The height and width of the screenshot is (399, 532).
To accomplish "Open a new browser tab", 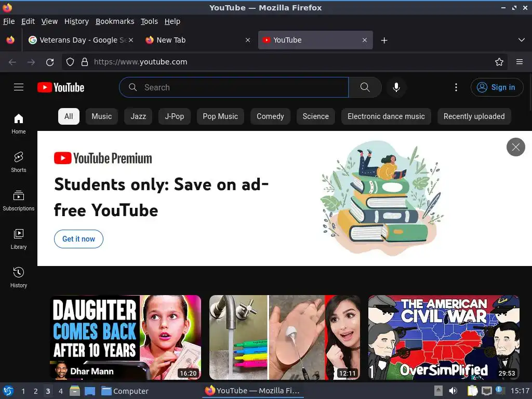I will 384,41.
